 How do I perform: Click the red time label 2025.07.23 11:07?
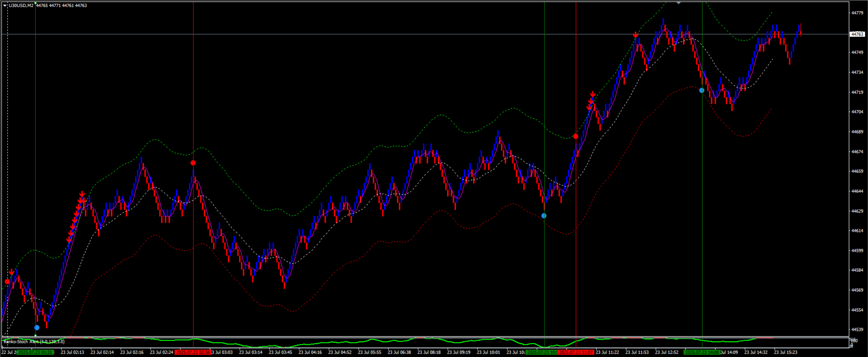[x=576, y=352]
